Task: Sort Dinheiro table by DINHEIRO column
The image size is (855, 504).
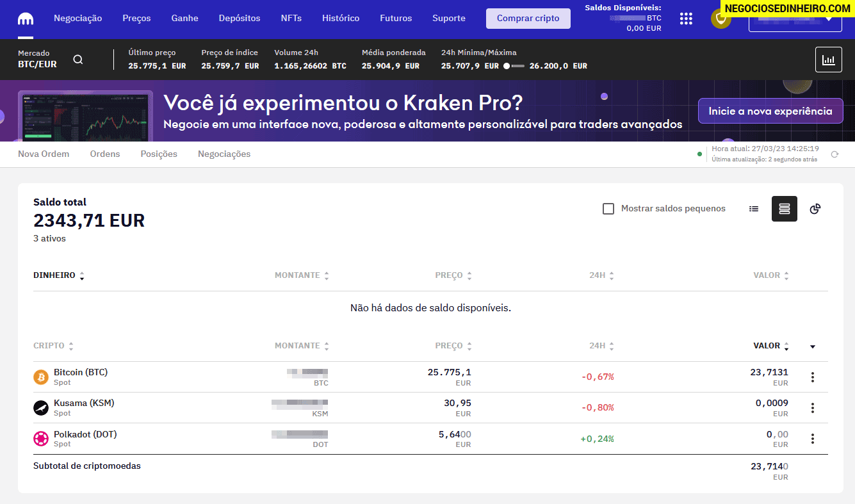Action: 59,275
